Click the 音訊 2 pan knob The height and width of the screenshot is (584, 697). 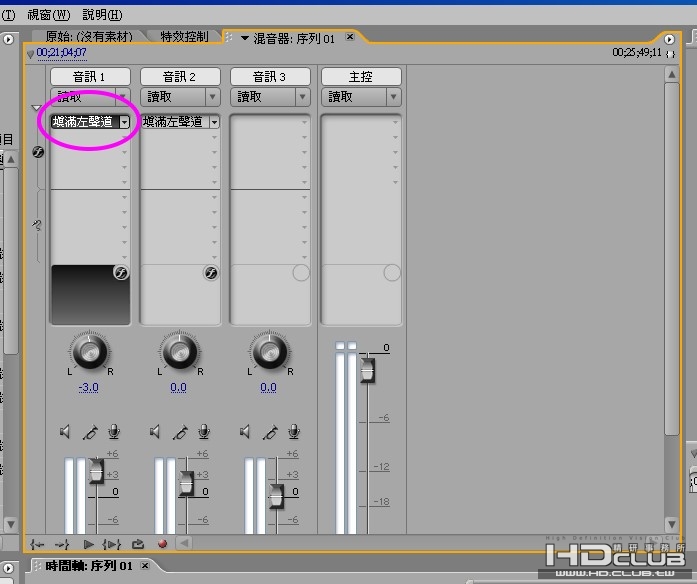[180, 351]
